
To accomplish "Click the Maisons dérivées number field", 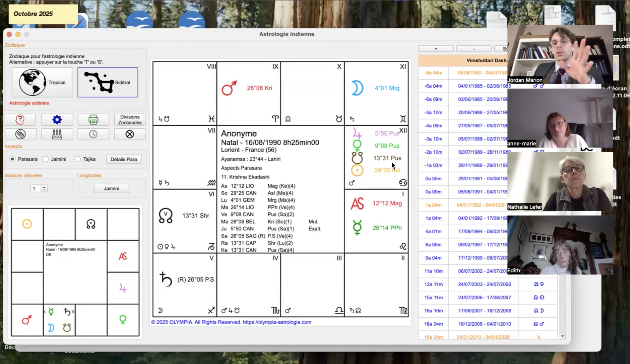I will point(35,188).
